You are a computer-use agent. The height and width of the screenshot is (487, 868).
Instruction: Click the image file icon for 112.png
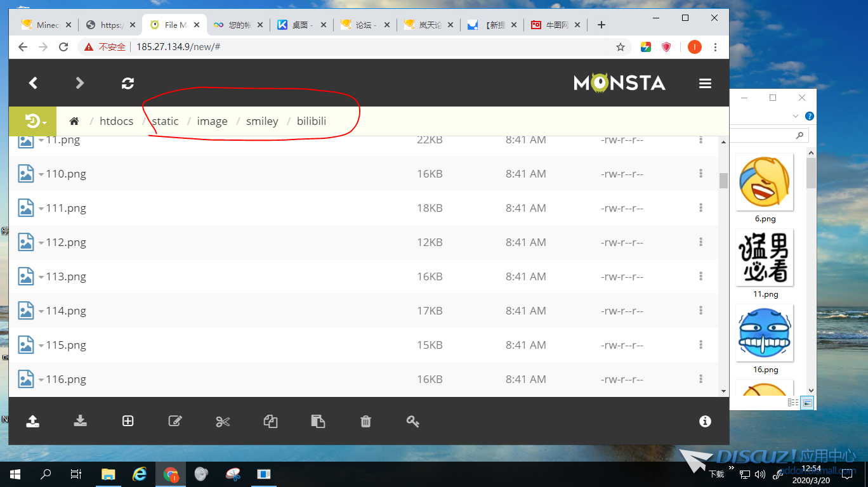[x=26, y=242]
